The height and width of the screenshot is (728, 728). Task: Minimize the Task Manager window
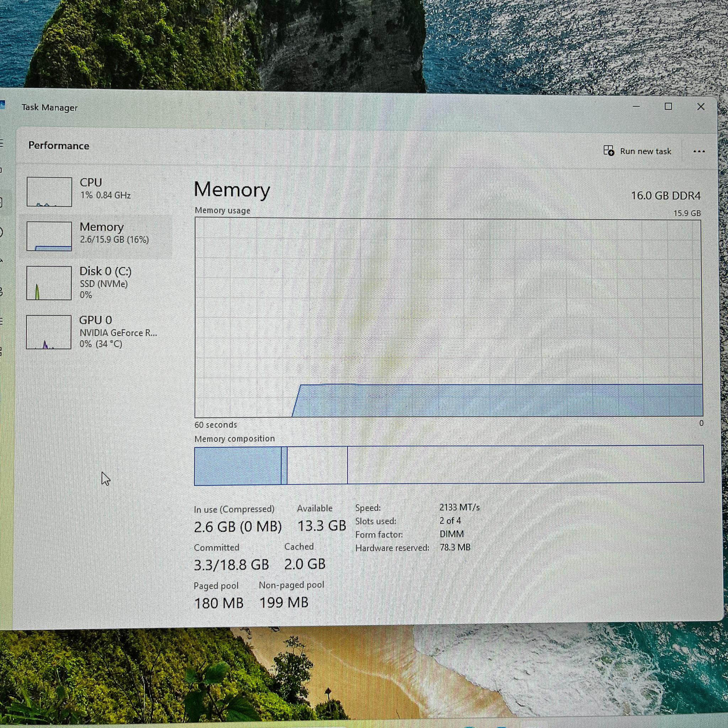(x=636, y=107)
